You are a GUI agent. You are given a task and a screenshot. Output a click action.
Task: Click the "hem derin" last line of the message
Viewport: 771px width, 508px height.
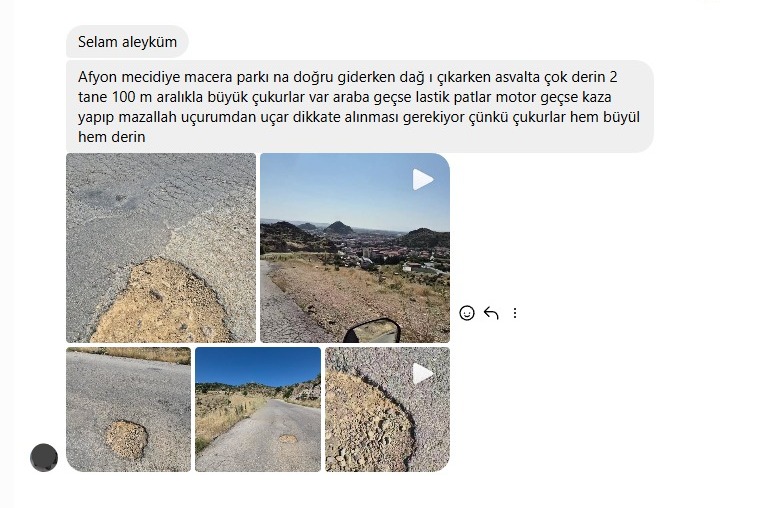click(x=112, y=137)
